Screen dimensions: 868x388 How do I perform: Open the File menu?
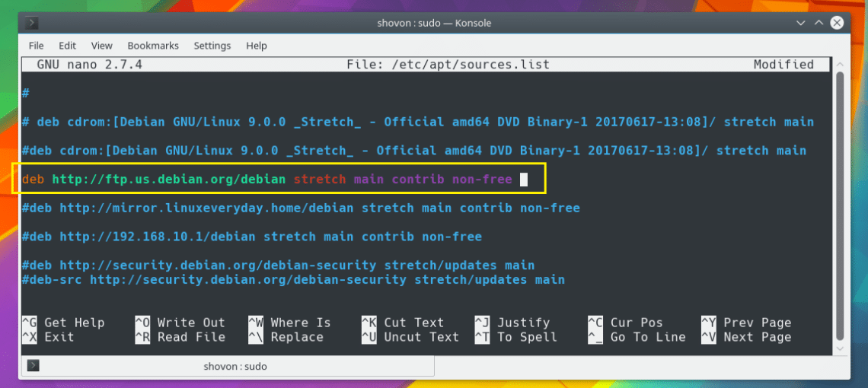pos(36,46)
